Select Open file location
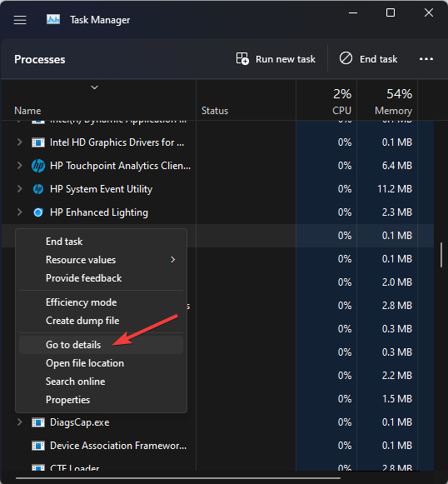This screenshot has height=484, width=448. coord(102,363)
